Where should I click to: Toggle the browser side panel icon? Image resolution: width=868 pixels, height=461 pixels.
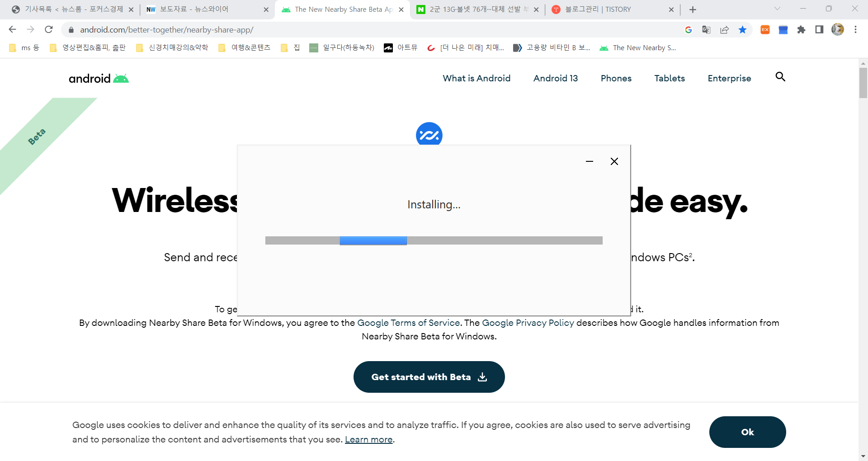click(x=819, y=30)
